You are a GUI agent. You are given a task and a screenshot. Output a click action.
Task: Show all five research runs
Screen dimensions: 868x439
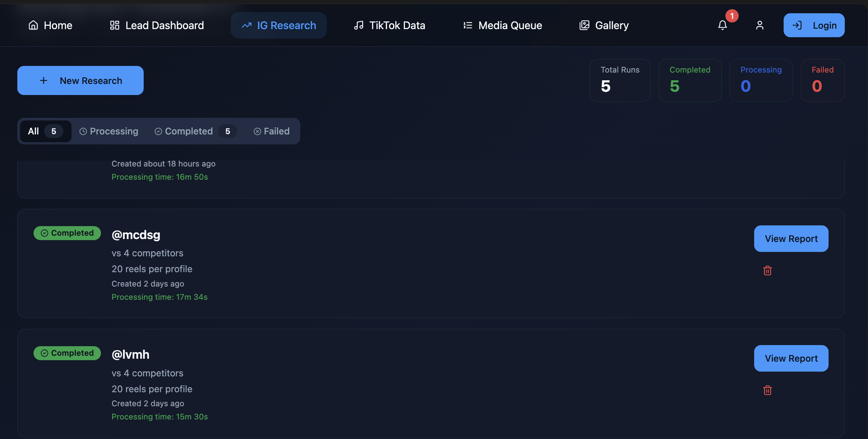coord(45,131)
